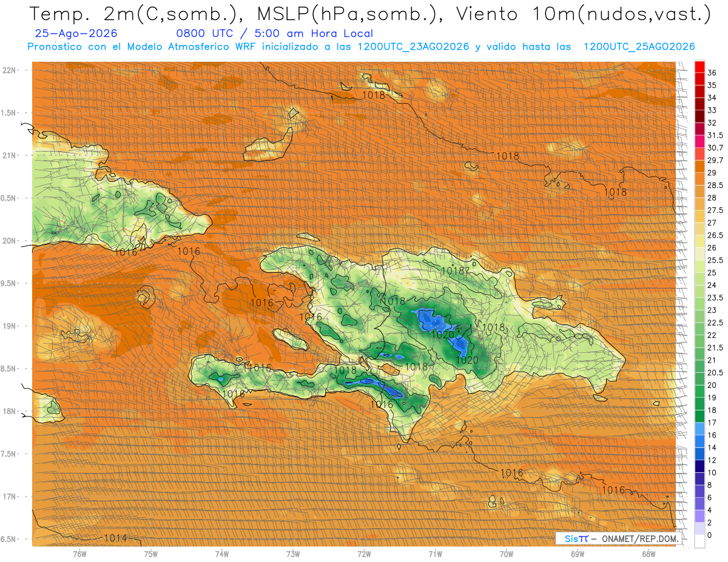Click the "74W" longitude label
Screen dimensions: 728x562
[x=222, y=554]
